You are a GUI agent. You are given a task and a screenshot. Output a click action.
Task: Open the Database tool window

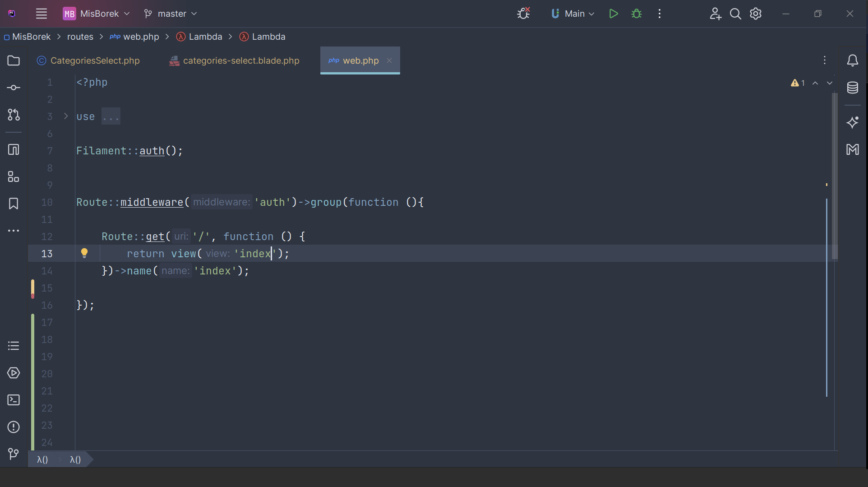pyautogui.click(x=853, y=88)
